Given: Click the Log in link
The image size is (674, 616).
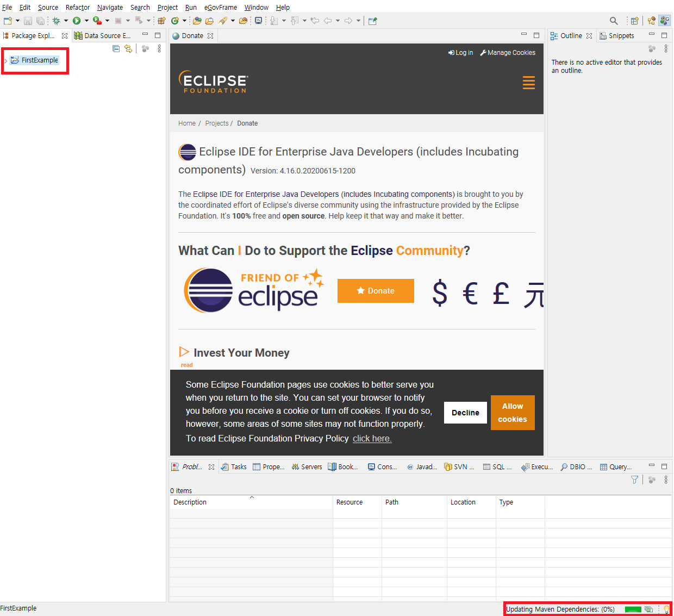Looking at the screenshot, I should 460,53.
